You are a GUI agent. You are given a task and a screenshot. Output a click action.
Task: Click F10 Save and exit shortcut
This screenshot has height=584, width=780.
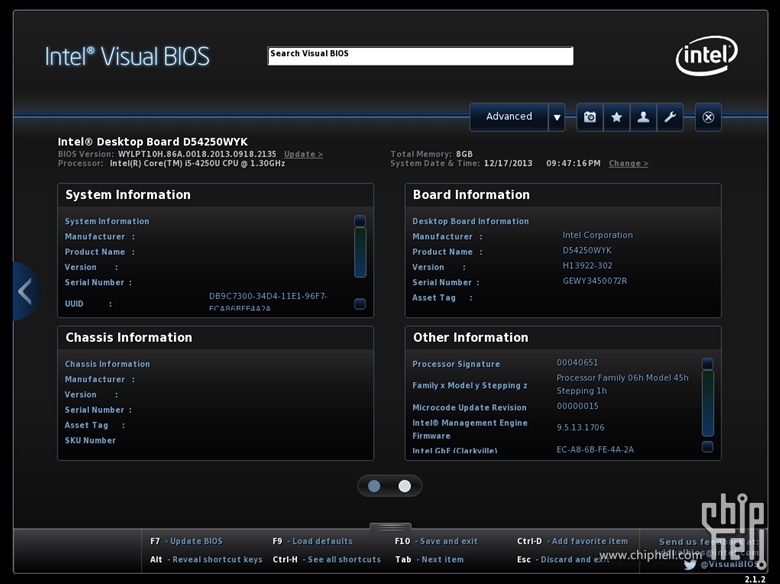pos(436,541)
